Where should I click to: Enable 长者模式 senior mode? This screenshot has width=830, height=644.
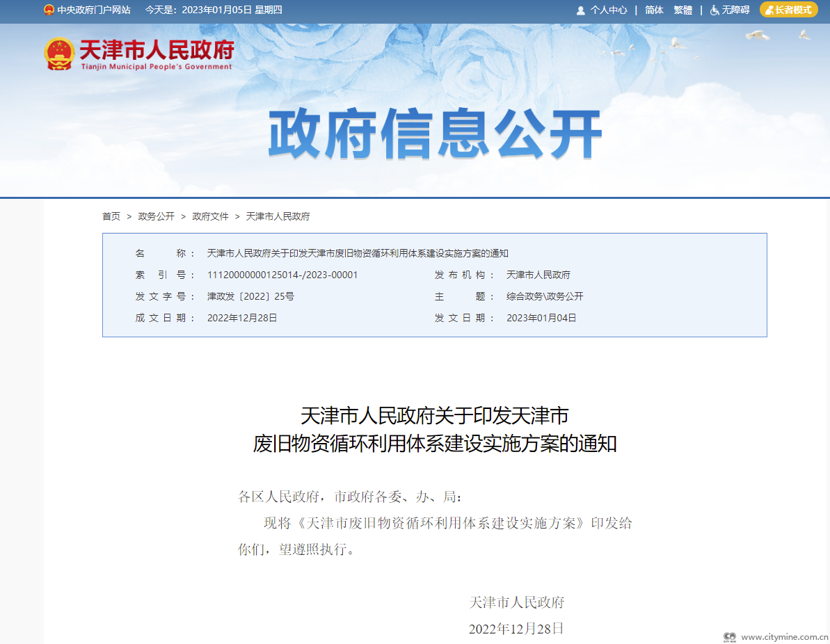click(788, 10)
